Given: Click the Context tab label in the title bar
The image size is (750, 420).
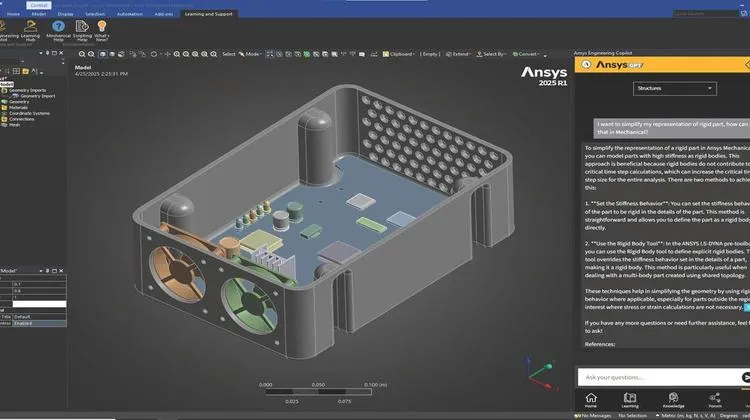Looking at the screenshot, I should [x=39, y=5].
